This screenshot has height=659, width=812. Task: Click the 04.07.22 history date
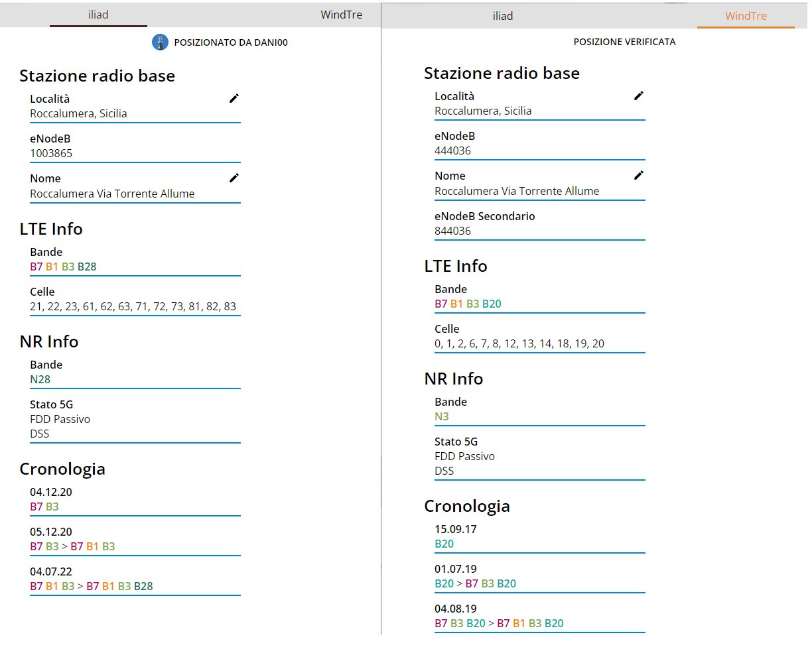pos(51,571)
